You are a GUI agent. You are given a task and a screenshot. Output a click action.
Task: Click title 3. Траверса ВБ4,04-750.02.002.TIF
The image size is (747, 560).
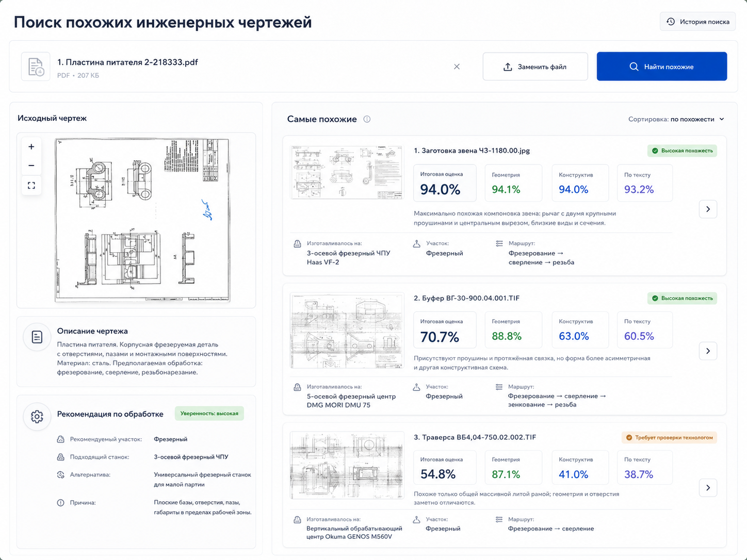[x=475, y=437]
